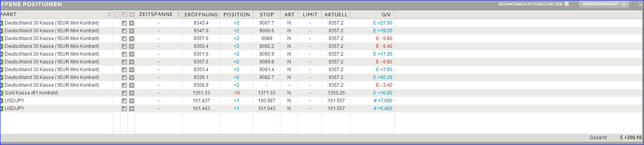
Task: Click the Gesamt total E +206.18
Action: [x=630, y=138]
